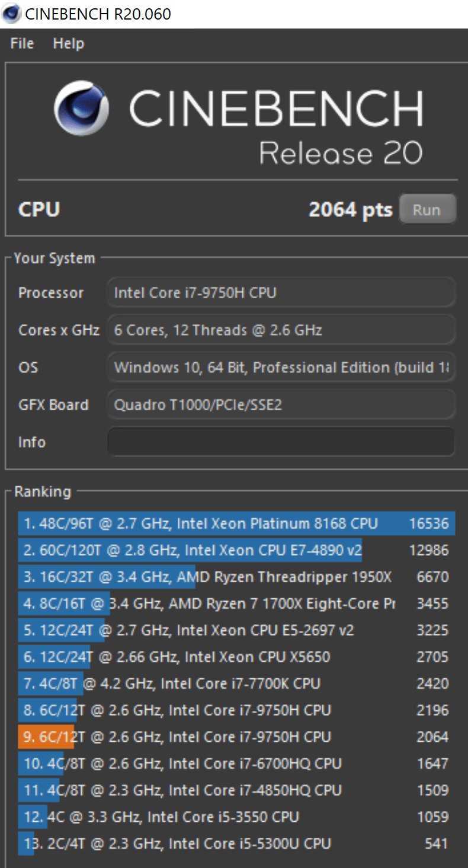This screenshot has width=468, height=868.
Task: Select the Core i7-7700K ranking entry
Action: [x=236, y=684]
